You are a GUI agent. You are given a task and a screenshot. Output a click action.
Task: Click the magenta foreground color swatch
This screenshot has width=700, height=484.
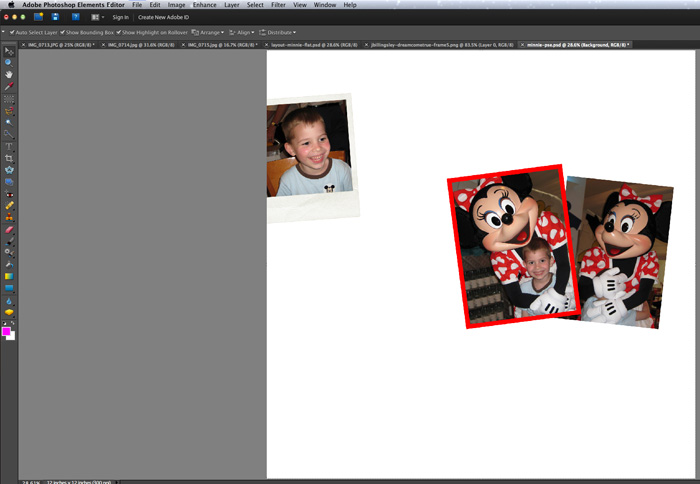pos(6,331)
